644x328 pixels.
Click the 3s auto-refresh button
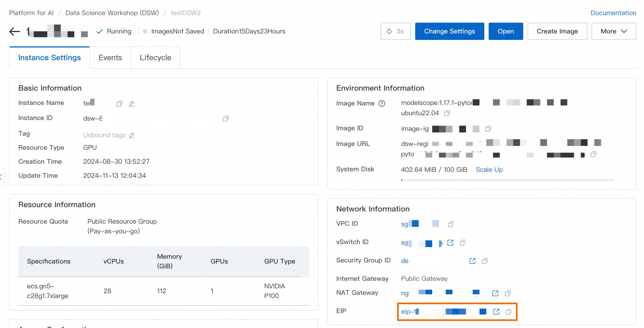(x=395, y=32)
